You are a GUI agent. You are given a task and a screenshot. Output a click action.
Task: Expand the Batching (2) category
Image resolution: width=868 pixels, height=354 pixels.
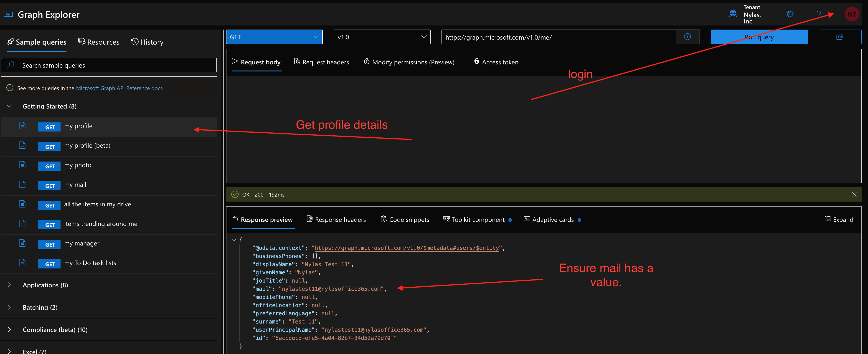tap(9, 307)
